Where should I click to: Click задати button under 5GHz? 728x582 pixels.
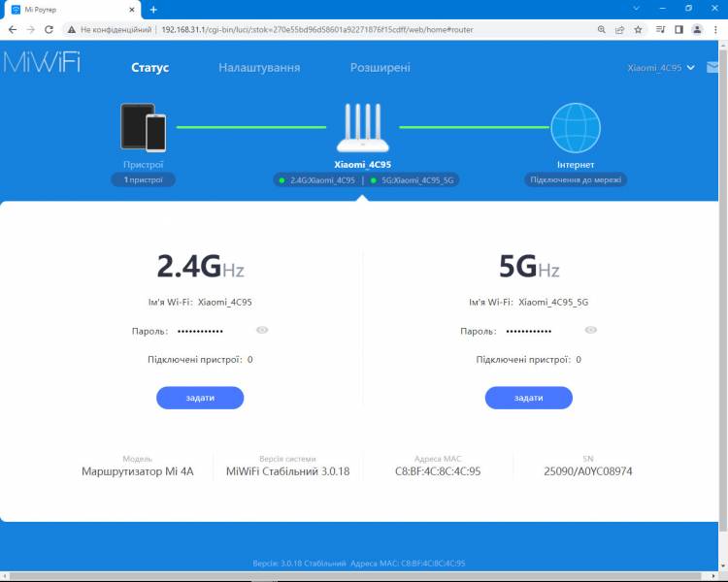pyautogui.click(x=529, y=398)
